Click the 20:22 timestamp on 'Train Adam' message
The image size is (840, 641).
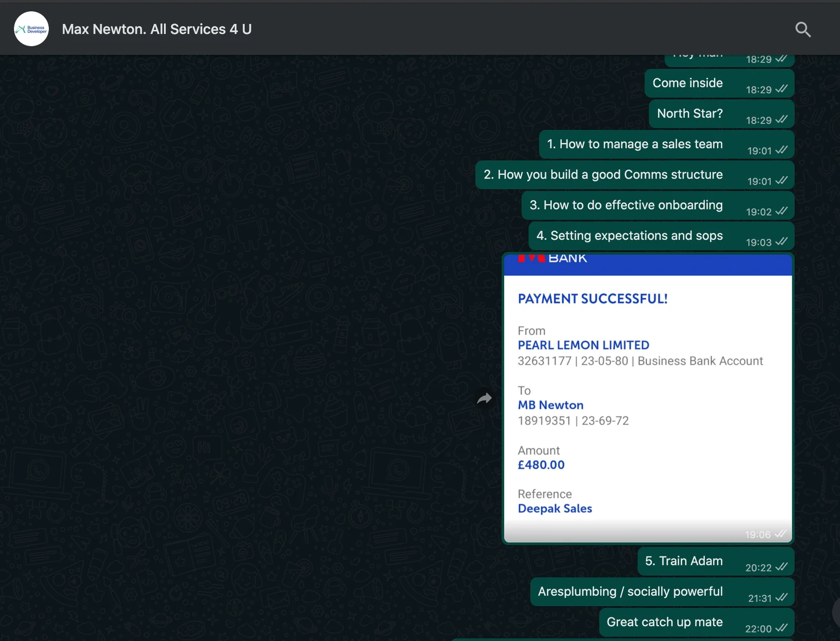point(759,568)
